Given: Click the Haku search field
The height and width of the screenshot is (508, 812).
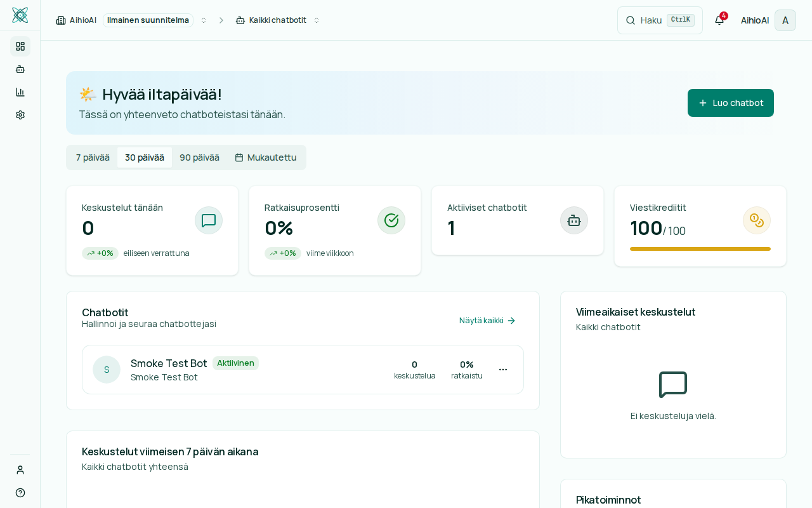Looking at the screenshot, I should pyautogui.click(x=659, y=20).
